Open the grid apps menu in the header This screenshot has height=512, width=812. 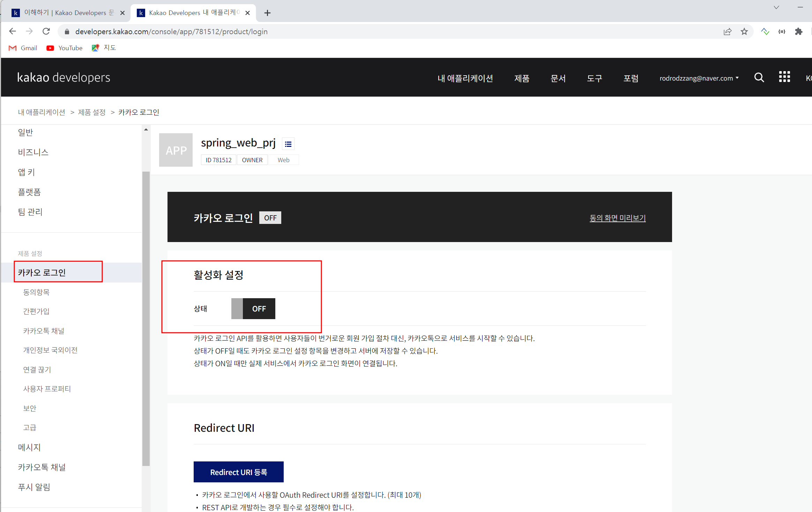click(784, 77)
